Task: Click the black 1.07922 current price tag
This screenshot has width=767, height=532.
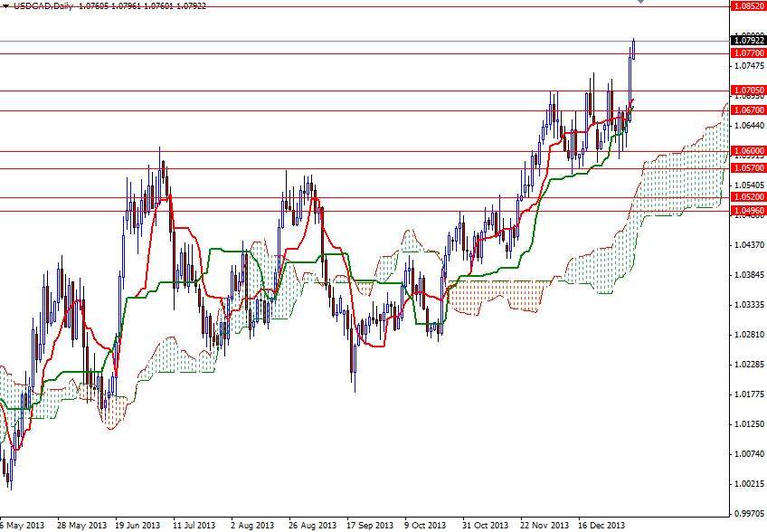Action: point(748,40)
